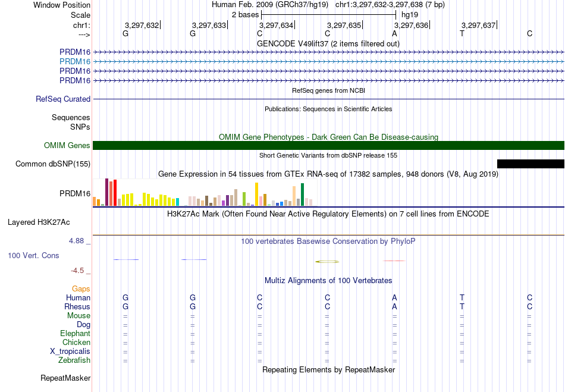The height and width of the screenshot is (392, 565).
Task: Click the dark green OMIM Genes bar
Action: 328,146
